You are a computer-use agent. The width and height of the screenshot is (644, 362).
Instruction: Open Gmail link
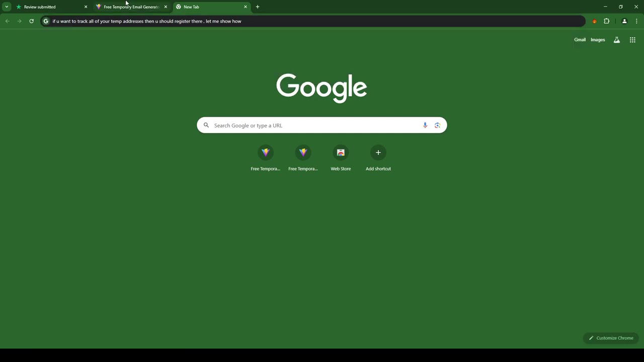[580, 40]
